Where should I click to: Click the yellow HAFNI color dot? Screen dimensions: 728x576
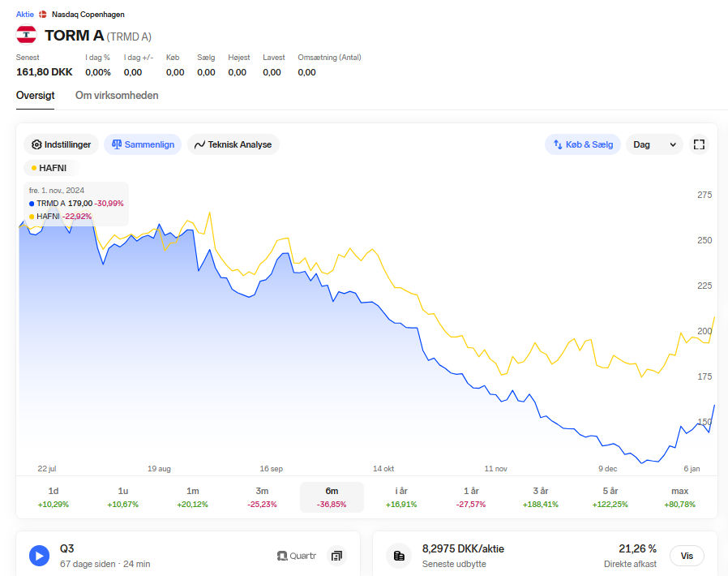click(34, 168)
